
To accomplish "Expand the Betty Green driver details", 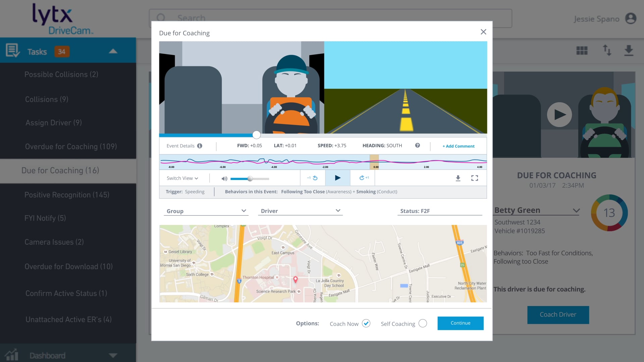I will (x=576, y=210).
